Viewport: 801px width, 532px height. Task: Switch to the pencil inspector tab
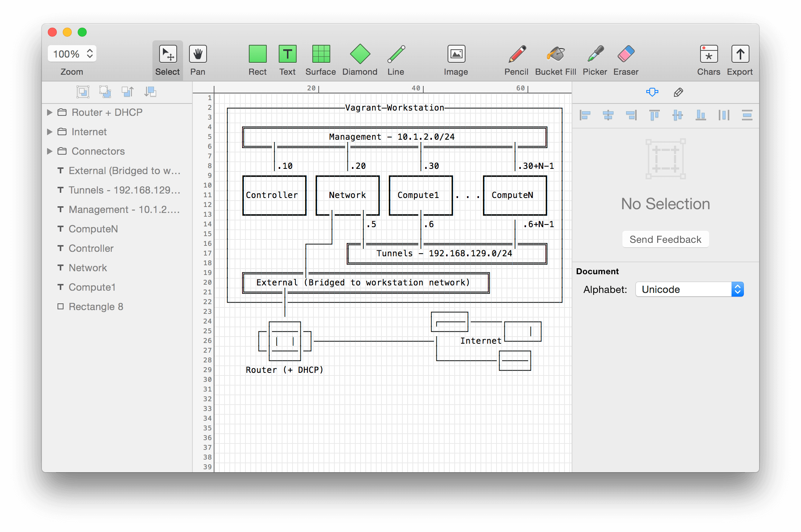678,92
